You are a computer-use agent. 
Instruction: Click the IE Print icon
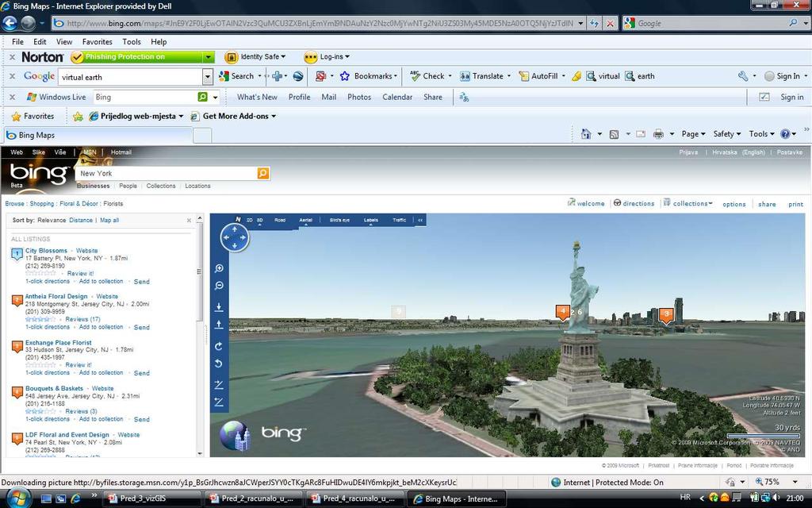[x=658, y=134]
